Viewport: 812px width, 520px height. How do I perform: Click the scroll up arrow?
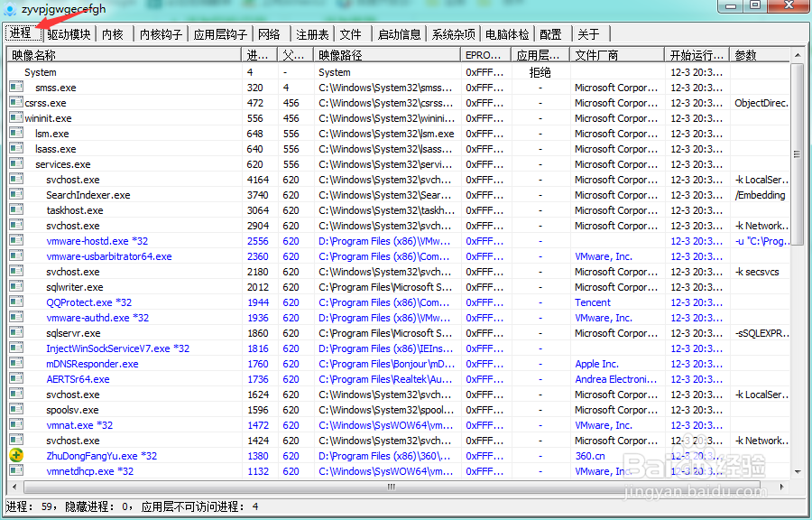[798, 54]
